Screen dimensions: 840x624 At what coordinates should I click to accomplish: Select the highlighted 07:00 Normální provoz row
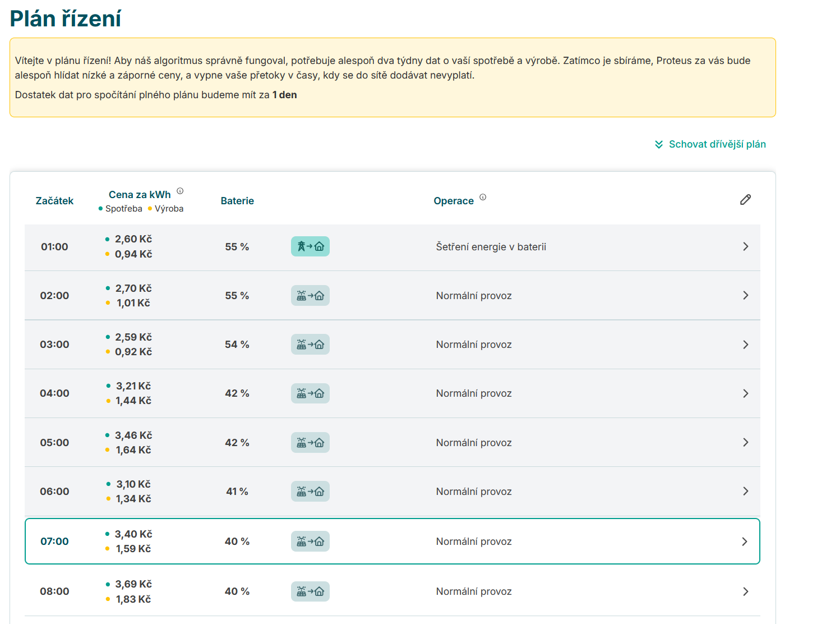[x=473, y=542]
